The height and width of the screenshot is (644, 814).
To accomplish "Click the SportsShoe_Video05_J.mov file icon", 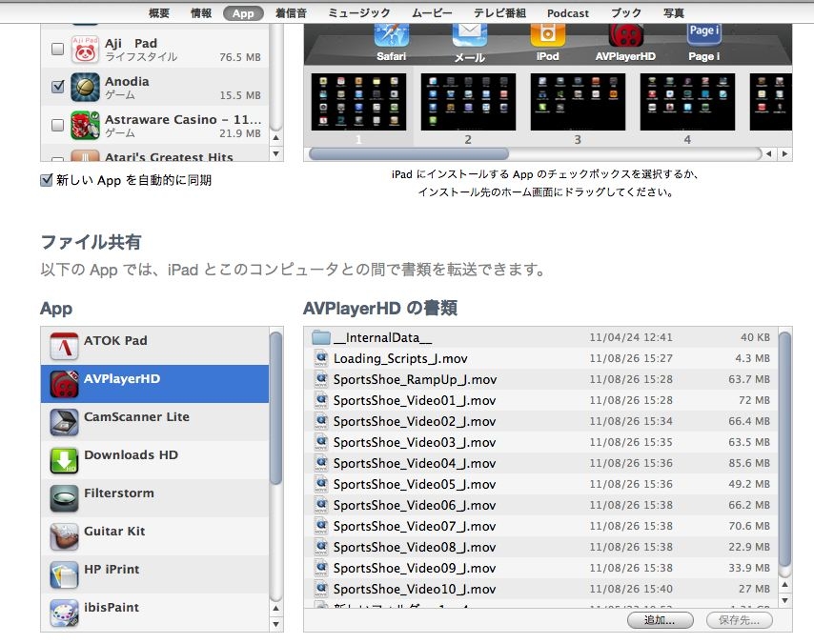I will (x=321, y=484).
